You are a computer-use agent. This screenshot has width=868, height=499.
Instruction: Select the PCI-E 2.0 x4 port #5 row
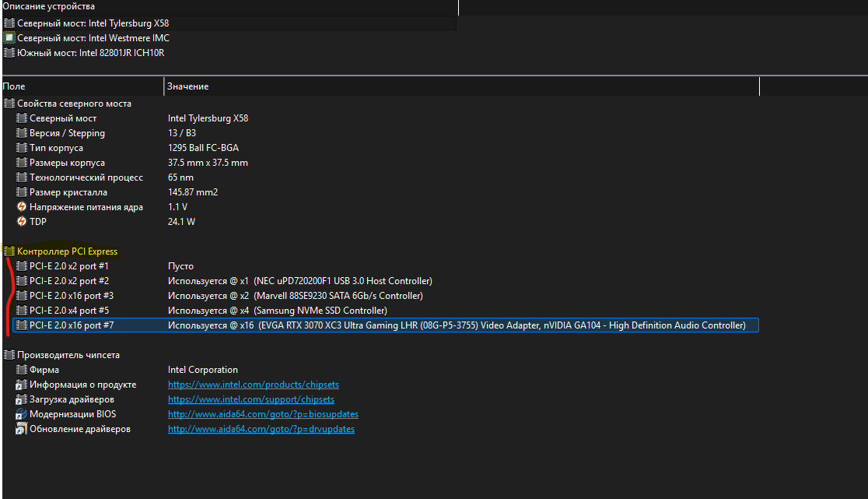click(69, 311)
